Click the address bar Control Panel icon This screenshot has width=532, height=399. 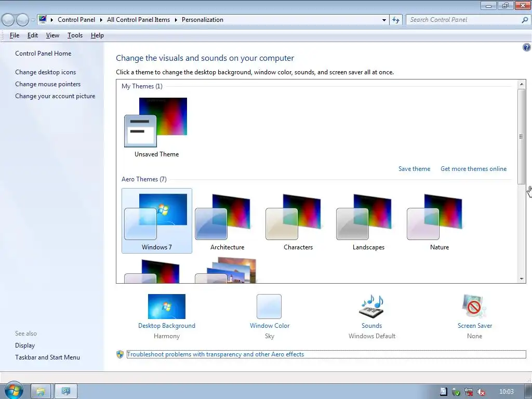(43, 19)
